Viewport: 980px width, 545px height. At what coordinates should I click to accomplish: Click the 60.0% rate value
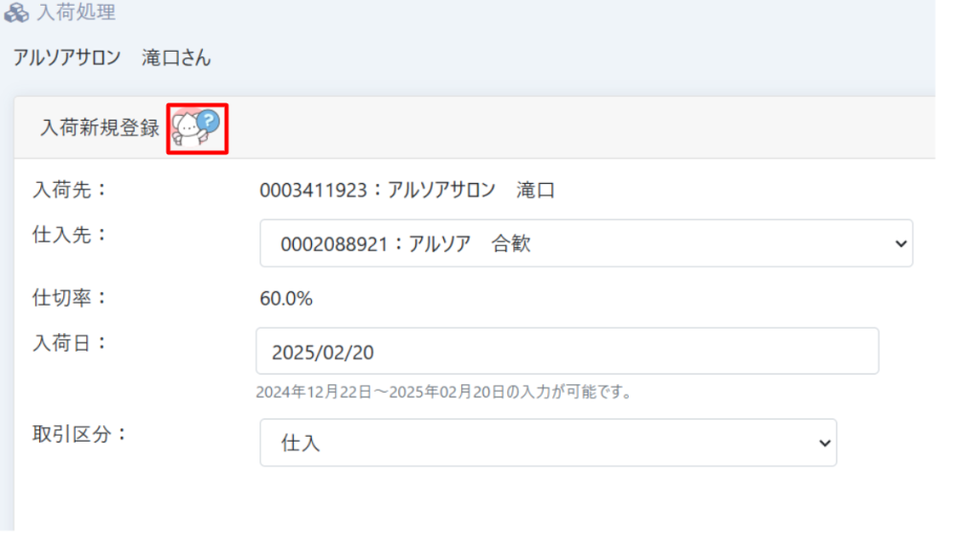pos(286,299)
